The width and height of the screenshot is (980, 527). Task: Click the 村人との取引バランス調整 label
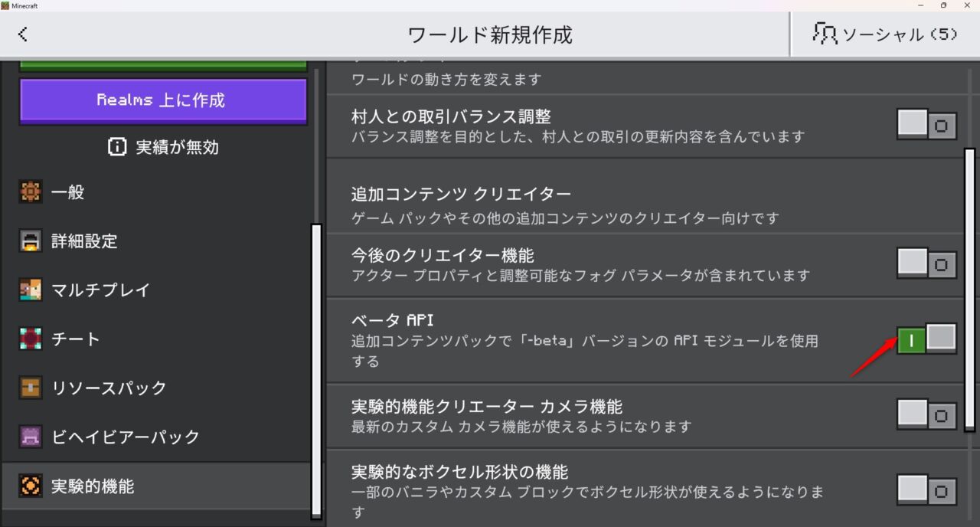[x=451, y=116]
